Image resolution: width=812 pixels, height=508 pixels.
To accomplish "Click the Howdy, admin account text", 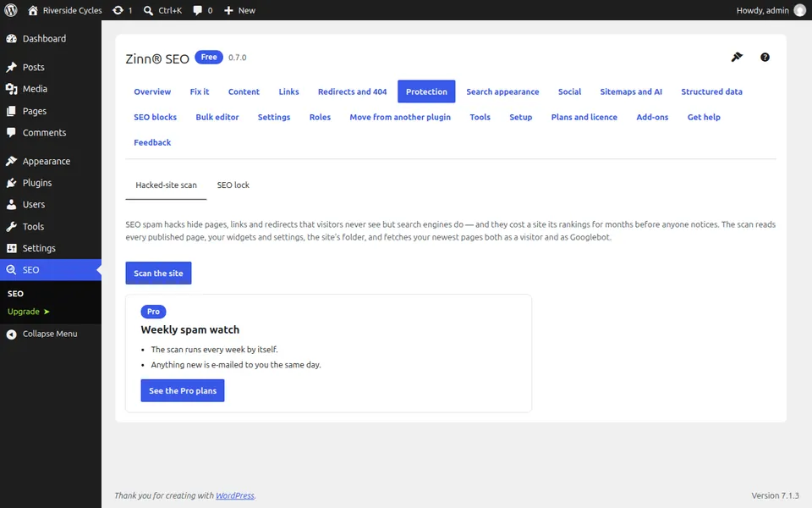I will (762, 10).
